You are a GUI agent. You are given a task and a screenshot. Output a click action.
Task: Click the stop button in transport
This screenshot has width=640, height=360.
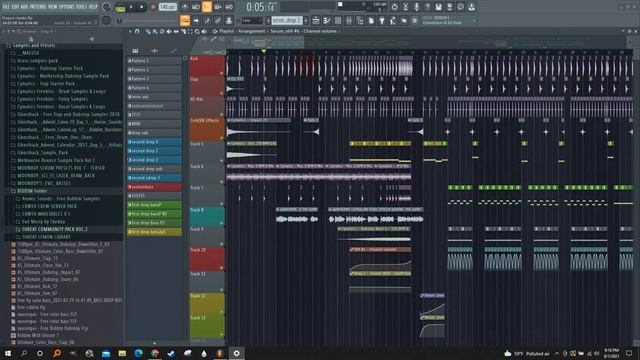(141, 7)
